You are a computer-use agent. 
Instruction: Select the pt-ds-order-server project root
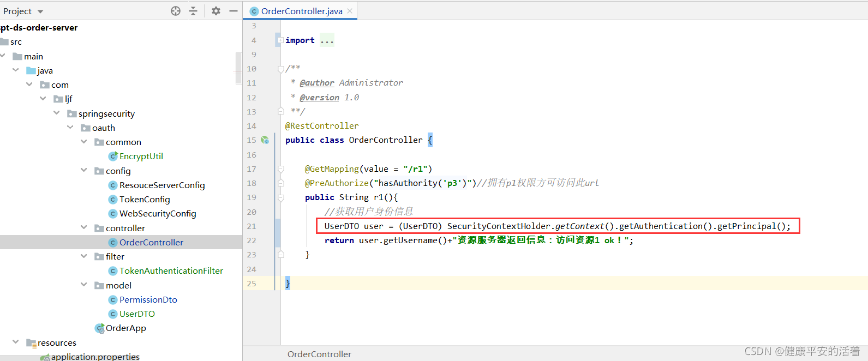(39, 27)
